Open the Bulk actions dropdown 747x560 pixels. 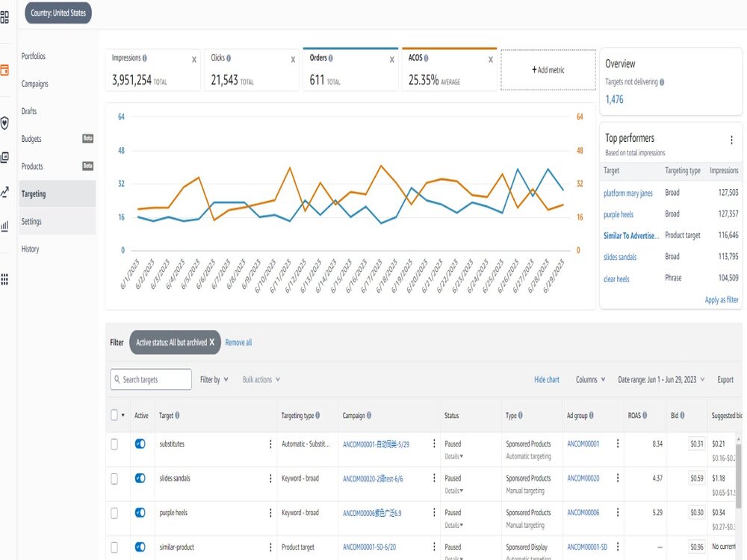[x=261, y=379]
